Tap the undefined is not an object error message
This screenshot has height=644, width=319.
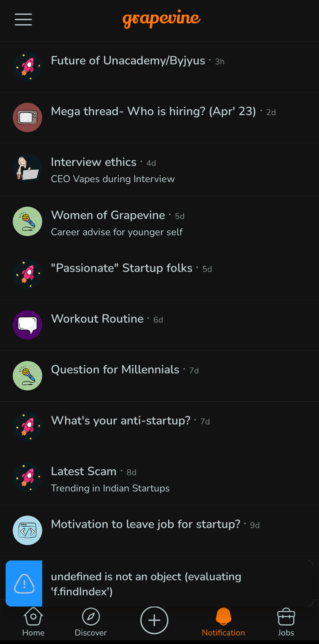[x=146, y=584]
